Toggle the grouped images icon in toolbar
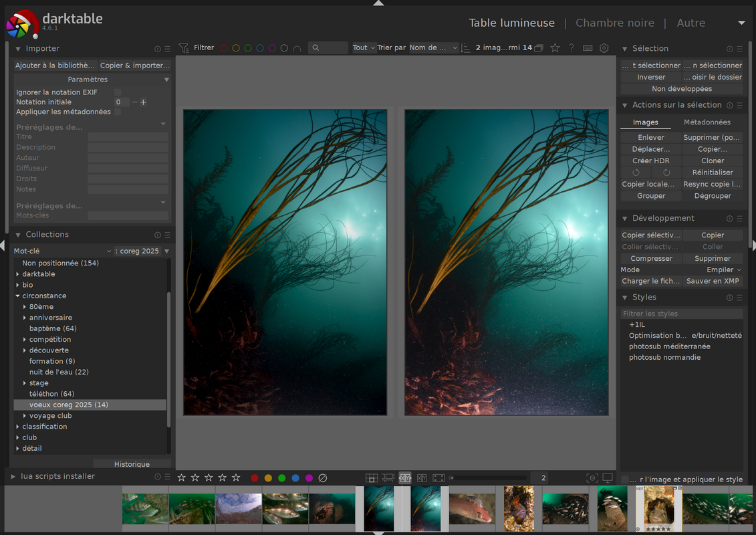Screen dimensions: 756x535 pyautogui.click(x=539, y=48)
